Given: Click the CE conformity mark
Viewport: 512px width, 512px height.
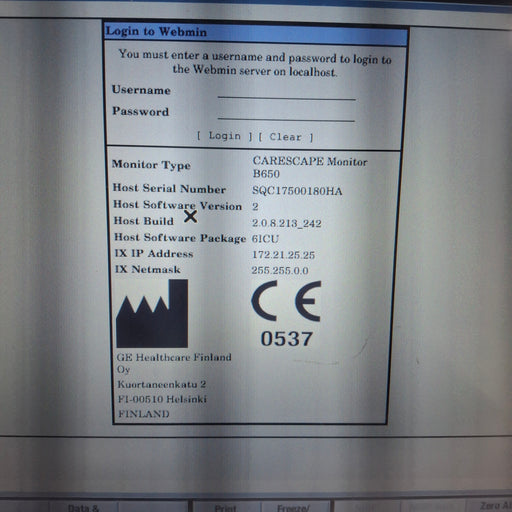Looking at the screenshot, I should tap(286, 301).
